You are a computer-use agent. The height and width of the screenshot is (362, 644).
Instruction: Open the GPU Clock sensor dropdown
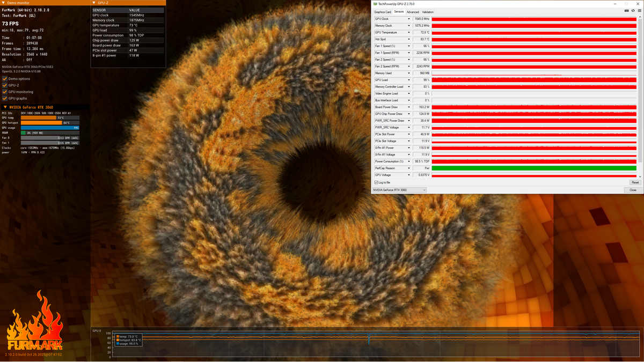(409, 19)
